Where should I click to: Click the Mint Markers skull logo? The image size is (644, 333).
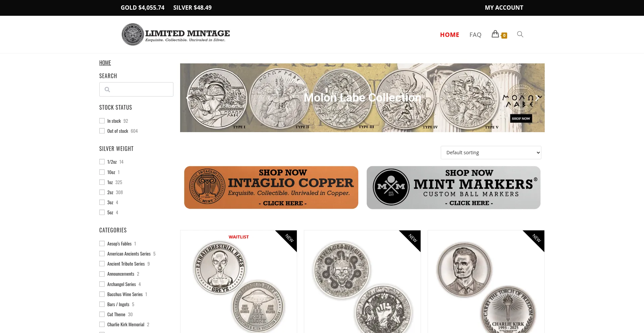(x=391, y=187)
